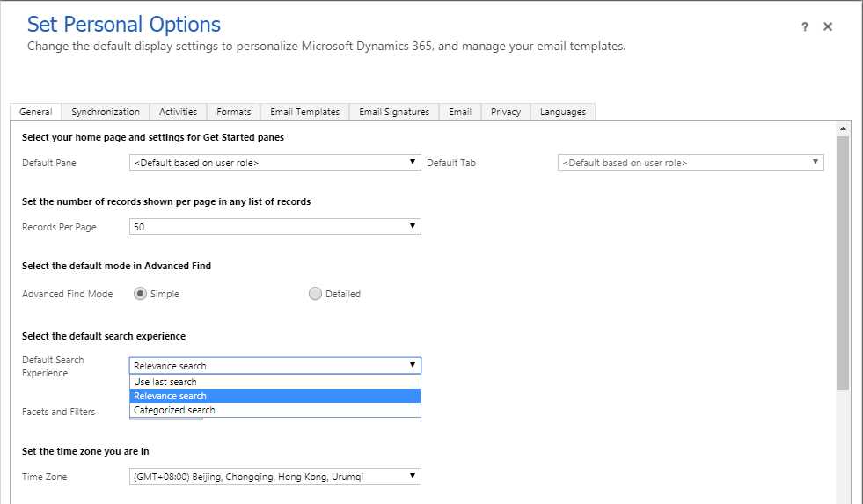This screenshot has height=504, width=863.
Task: Choose the Categorized search option
Action: pos(275,410)
